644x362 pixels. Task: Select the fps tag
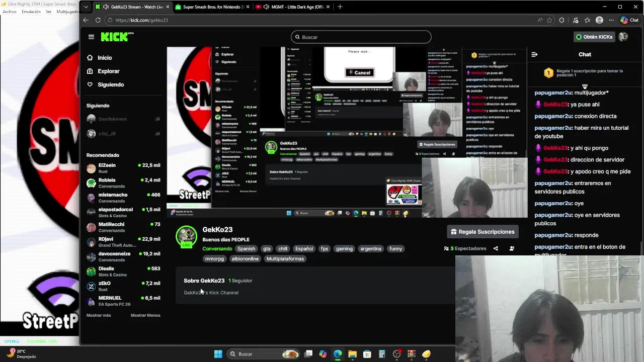pyautogui.click(x=325, y=249)
